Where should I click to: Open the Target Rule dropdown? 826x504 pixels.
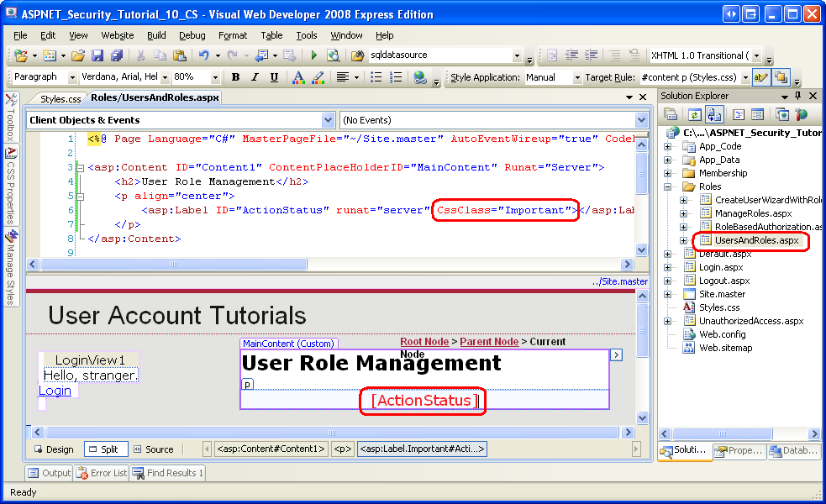click(745, 77)
